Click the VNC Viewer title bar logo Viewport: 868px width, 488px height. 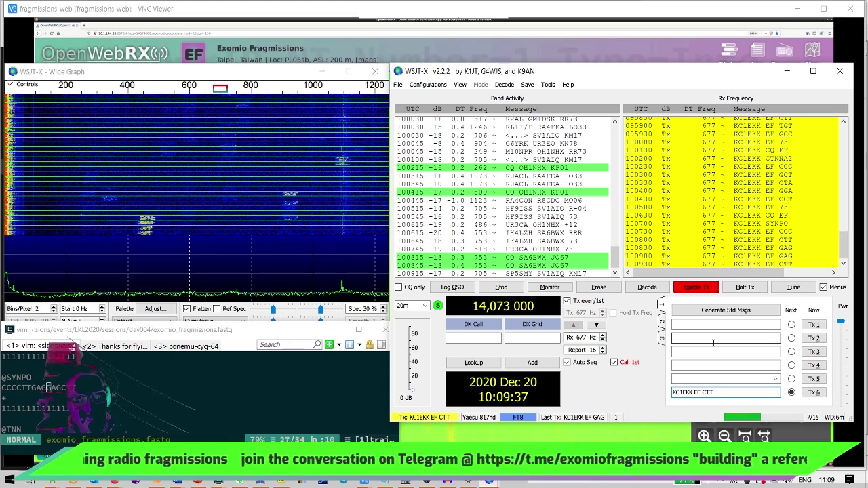pyautogui.click(x=12, y=9)
